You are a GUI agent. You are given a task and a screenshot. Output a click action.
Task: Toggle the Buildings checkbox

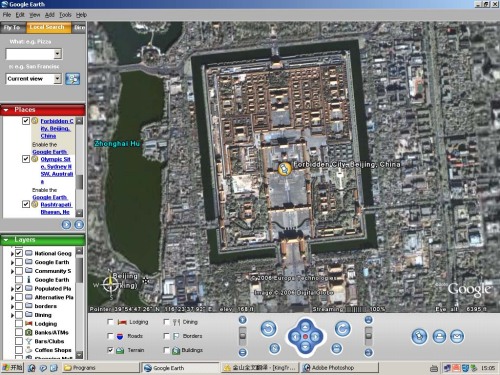click(x=166, y=350)
